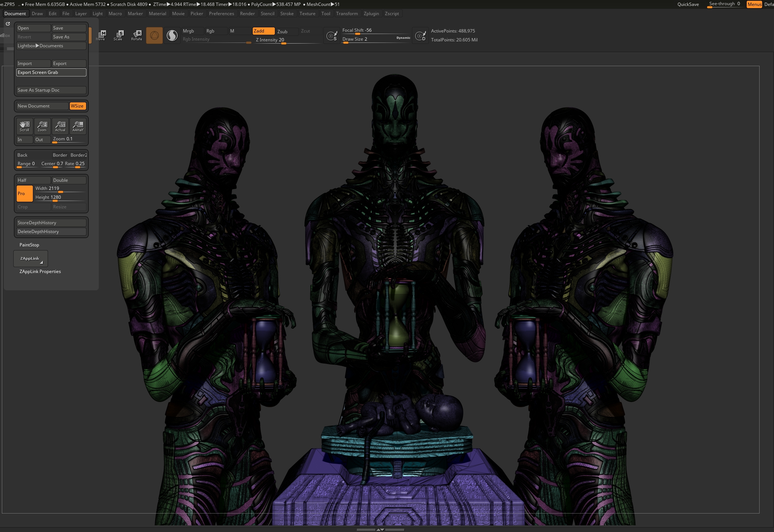Viewport: 774px width, 532px height.
Task: Click the Scroll document icon
Action: click(24, 126)
